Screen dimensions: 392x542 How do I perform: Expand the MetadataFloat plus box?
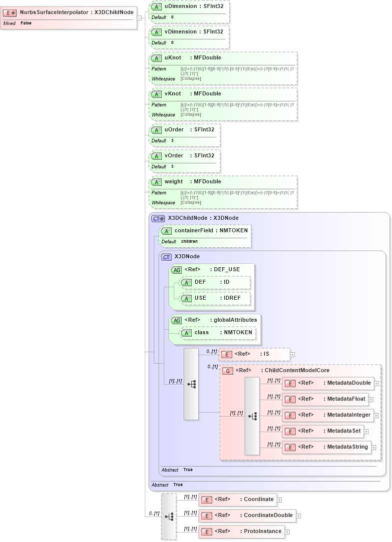pos(371,400)
